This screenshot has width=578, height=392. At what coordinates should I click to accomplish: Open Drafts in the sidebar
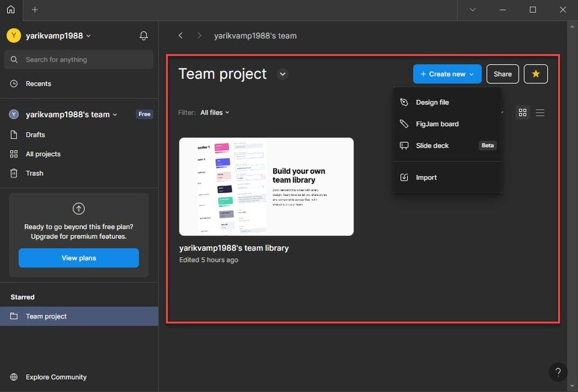(79, 135)
